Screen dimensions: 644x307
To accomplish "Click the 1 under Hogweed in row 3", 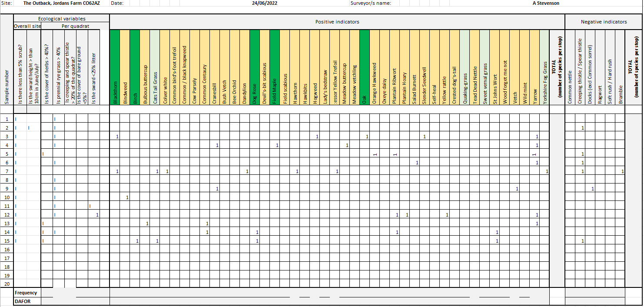I will 317,137.
